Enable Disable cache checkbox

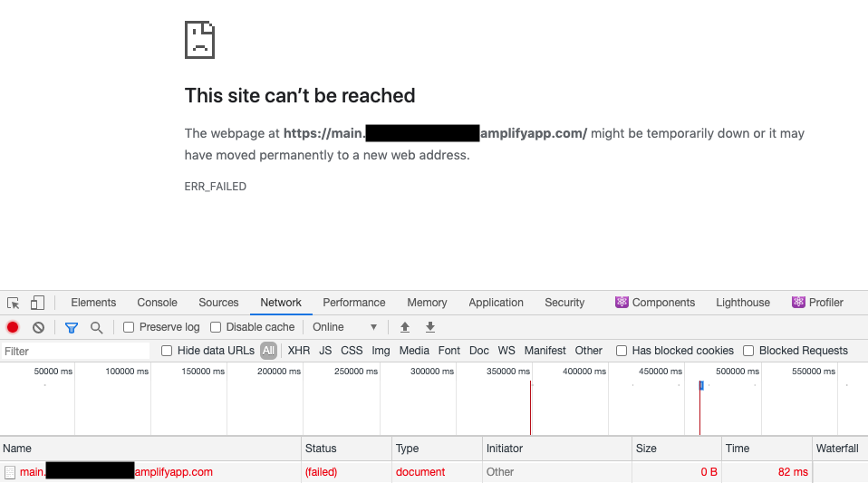coord(216,327)
